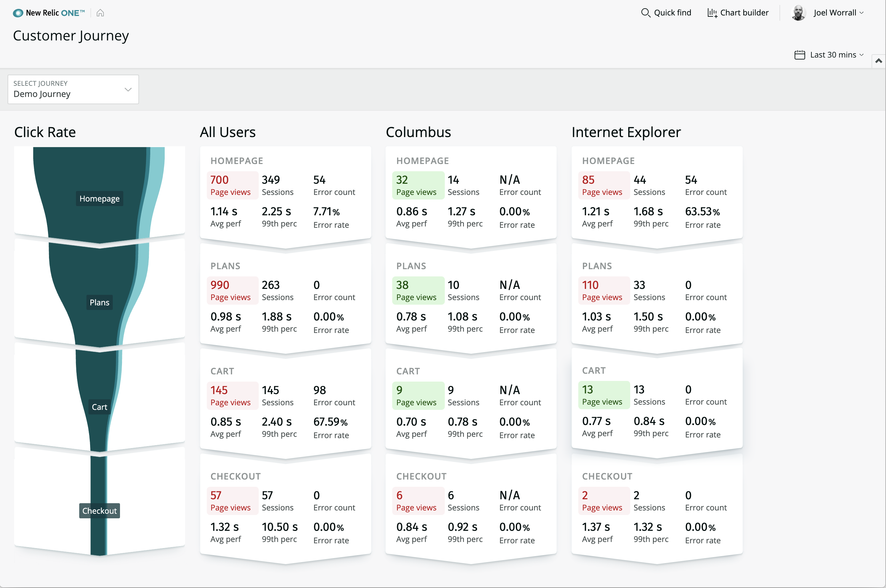The image size is (886, 588).
Task: Click the Internet Explorer Cart 13 Page views tile
Action: point(604,395)
